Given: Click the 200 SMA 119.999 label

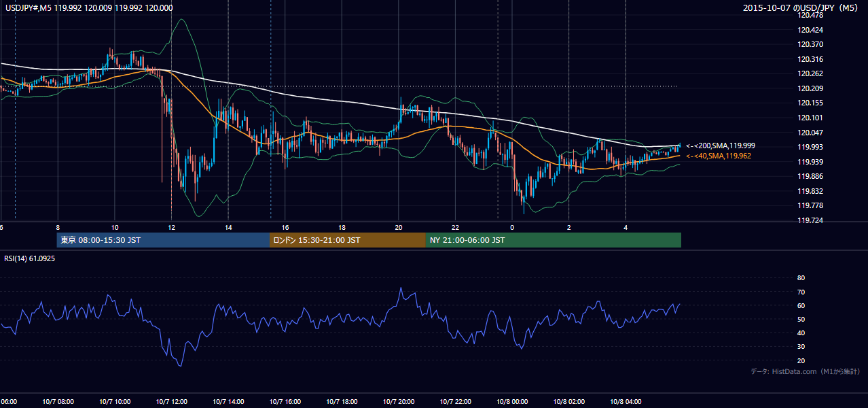Looking at the screenshot, I should [x=720, y=146].
